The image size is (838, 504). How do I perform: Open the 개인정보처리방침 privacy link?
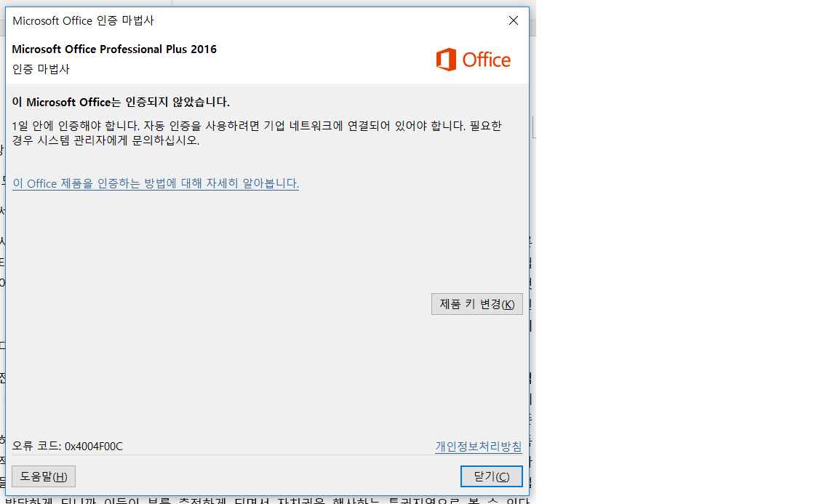[478, 446]
